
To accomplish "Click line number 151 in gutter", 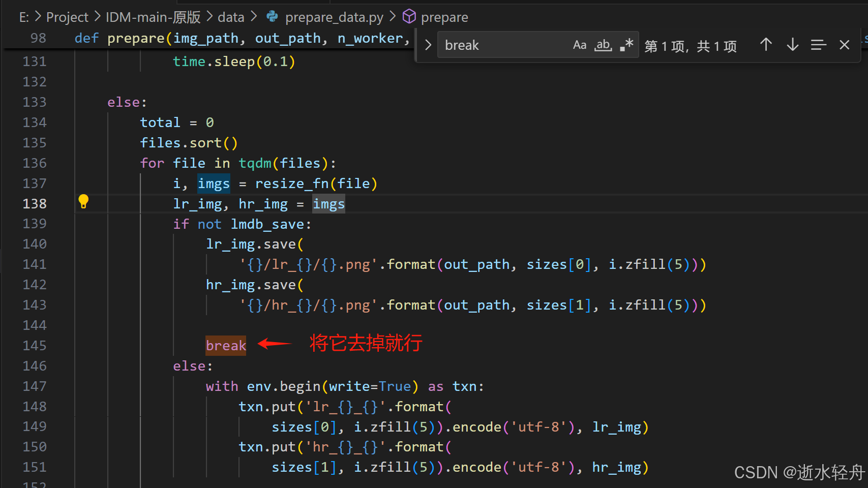I will pyautogui.click(x=35, y=467).
